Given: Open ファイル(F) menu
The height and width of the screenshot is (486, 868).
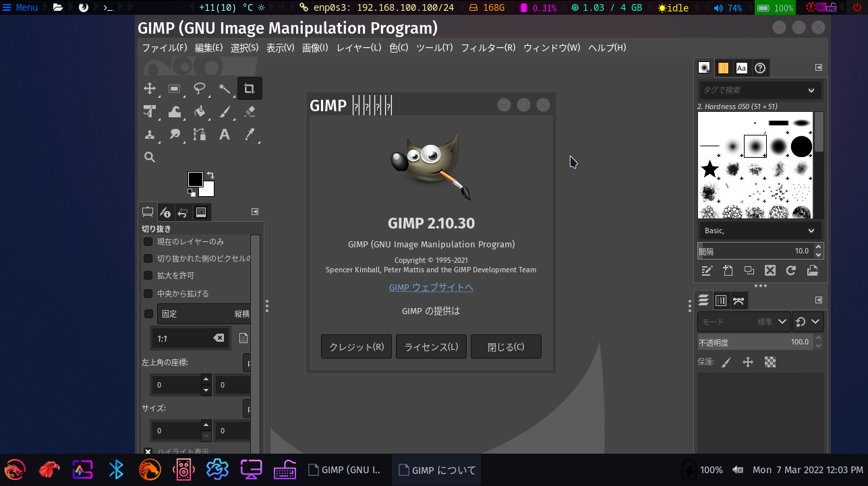Looking at the screenshot, I should (164, 48).
